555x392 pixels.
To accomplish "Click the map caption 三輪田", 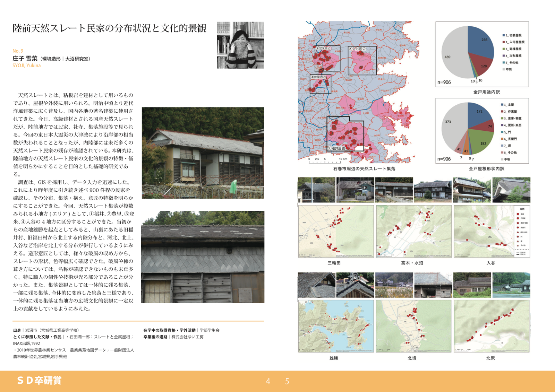I will (334, 263).
